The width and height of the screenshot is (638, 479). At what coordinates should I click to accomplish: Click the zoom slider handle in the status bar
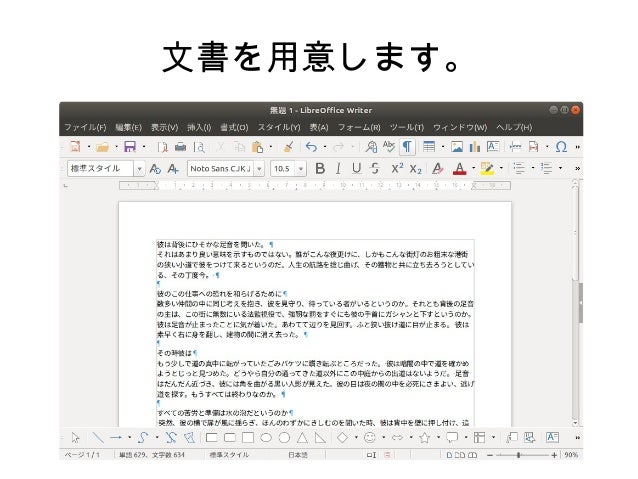[x=518, y=455]
